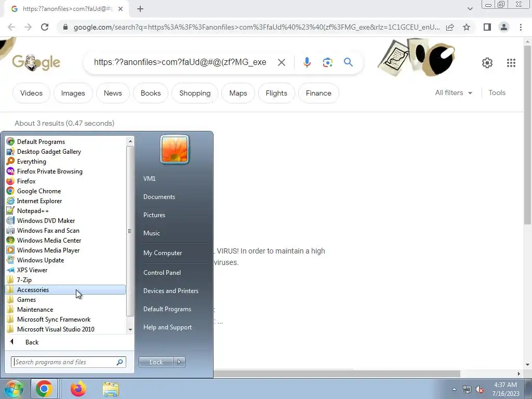Open My Computer from Start menu

[x=163, y=253]
